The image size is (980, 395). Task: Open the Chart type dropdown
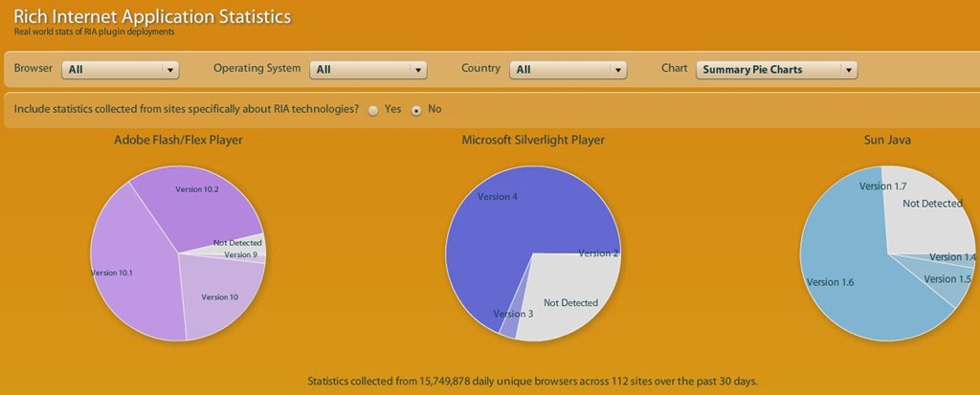pos(777,70)
